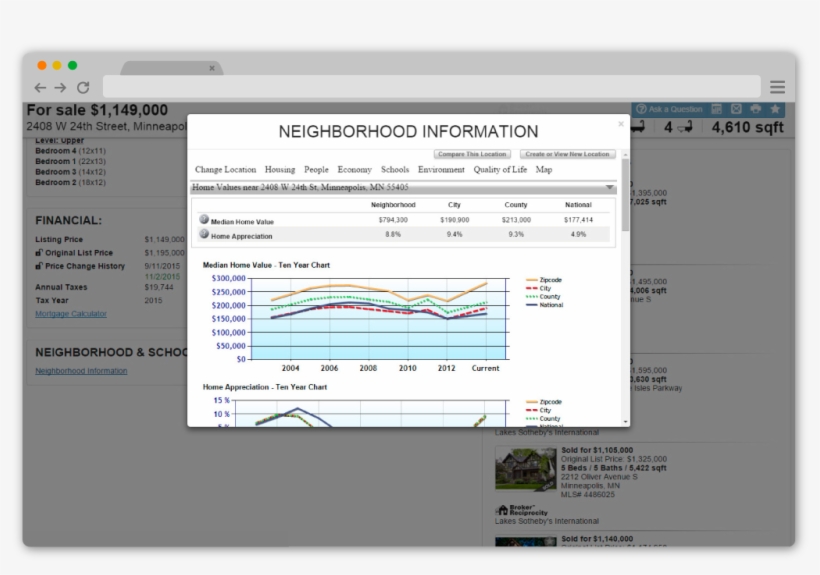820x575 pixels.
Task: Close the Neighborhood Information dialog
Action: coord(620,124)
